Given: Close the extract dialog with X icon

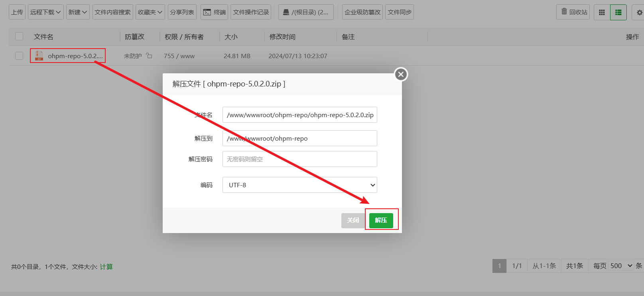Looking at the screenshot, I should (401, 74).
